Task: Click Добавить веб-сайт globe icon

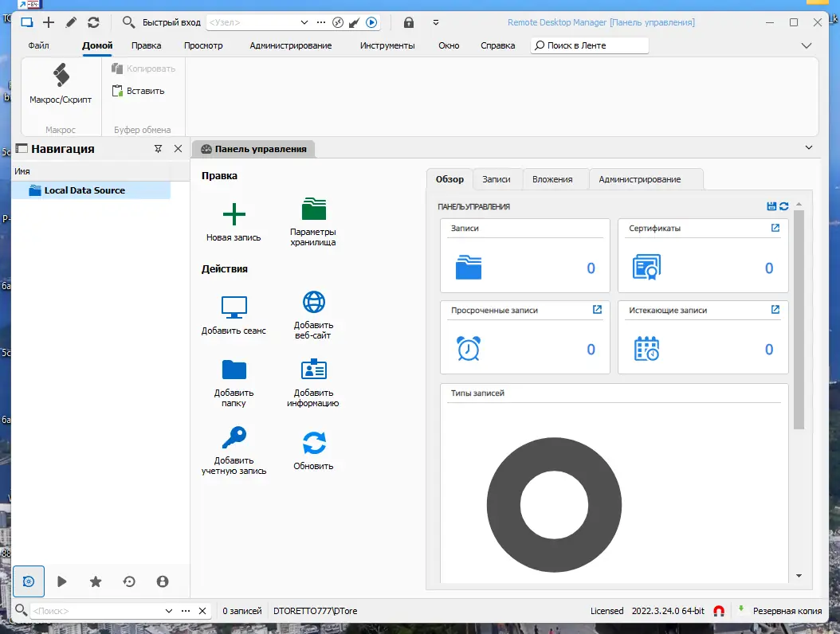Action: tap(314, 302)
